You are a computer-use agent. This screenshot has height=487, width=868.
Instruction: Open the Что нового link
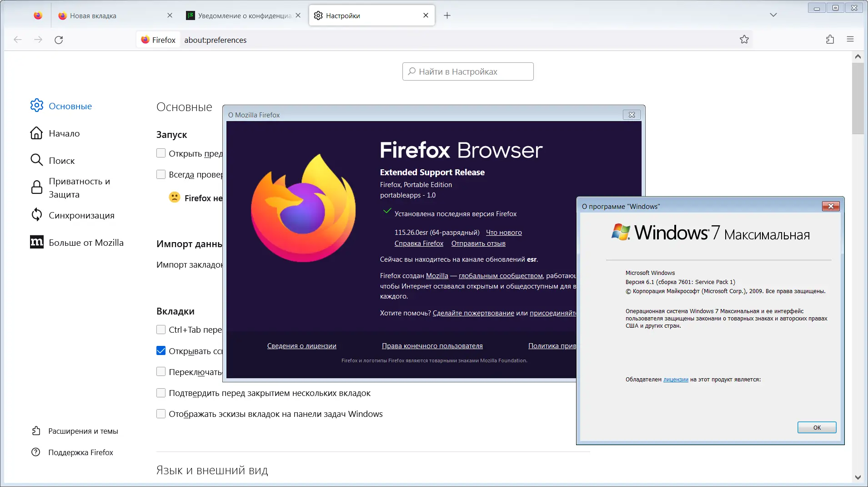point(504,232)
